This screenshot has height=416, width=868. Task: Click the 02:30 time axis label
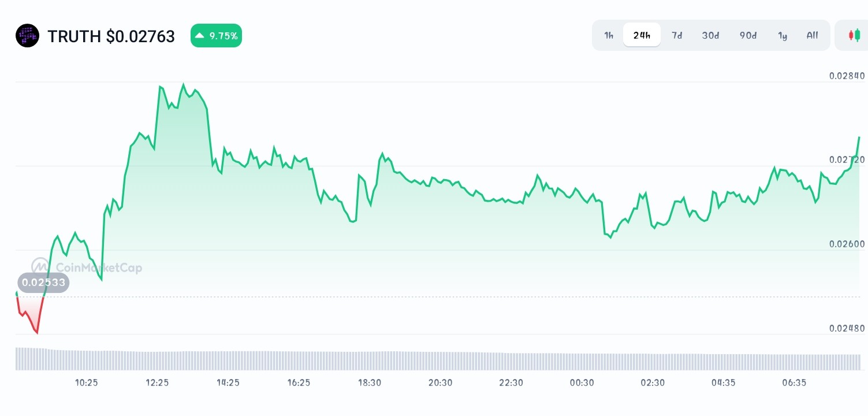[653, 382]
